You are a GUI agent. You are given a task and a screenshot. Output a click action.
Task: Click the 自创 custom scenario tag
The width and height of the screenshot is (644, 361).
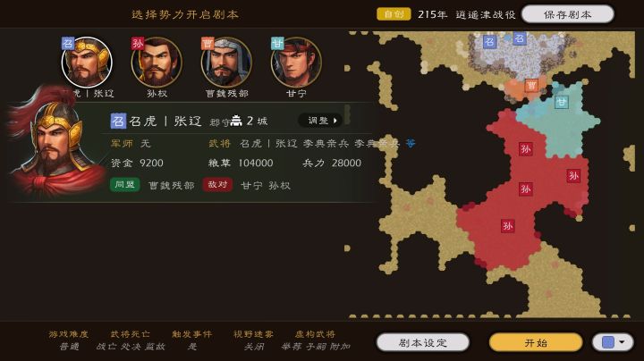394,14
